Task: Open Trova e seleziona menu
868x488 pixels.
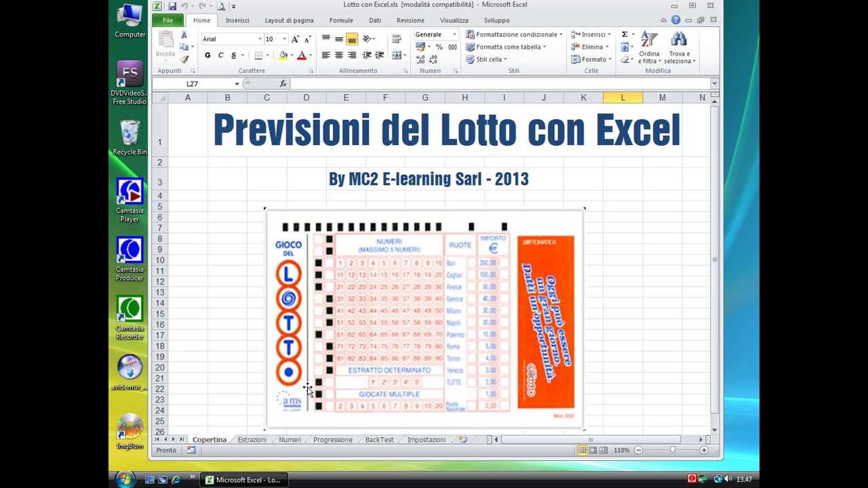Action: pos(679,47)
